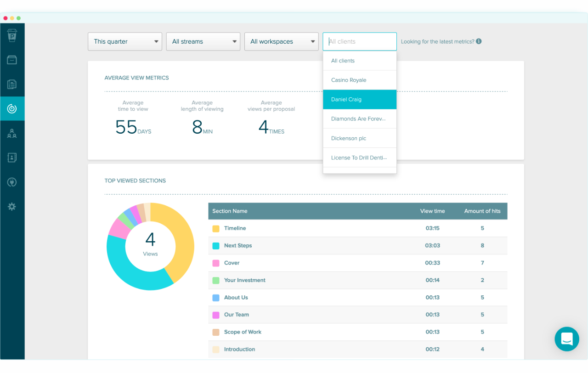The image size is (588, 373).
Task: Open the documents icon in sidebar
Action: click(12, 84)
